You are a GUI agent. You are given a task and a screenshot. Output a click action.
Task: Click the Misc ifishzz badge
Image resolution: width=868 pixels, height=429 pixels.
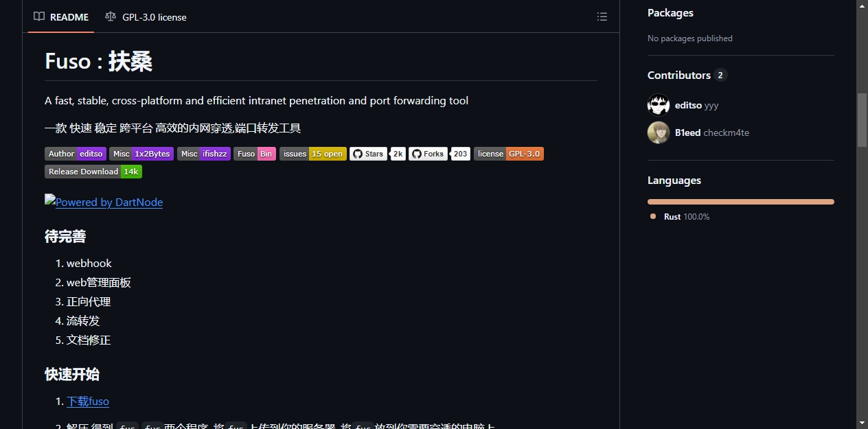click(x=204, y=154)
